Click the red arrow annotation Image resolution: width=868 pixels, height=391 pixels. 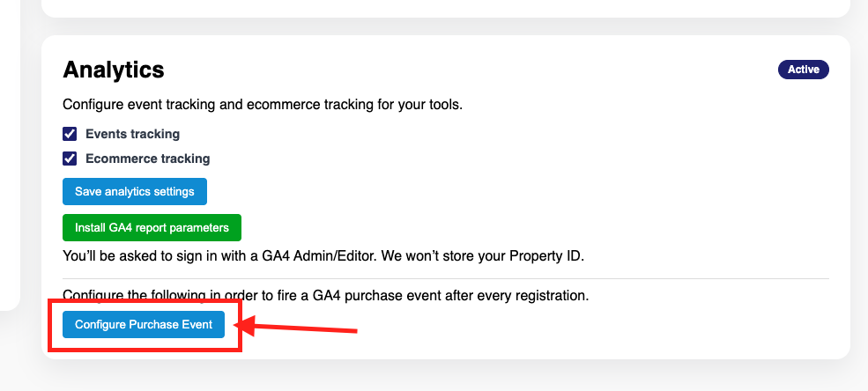pos(296,326)
